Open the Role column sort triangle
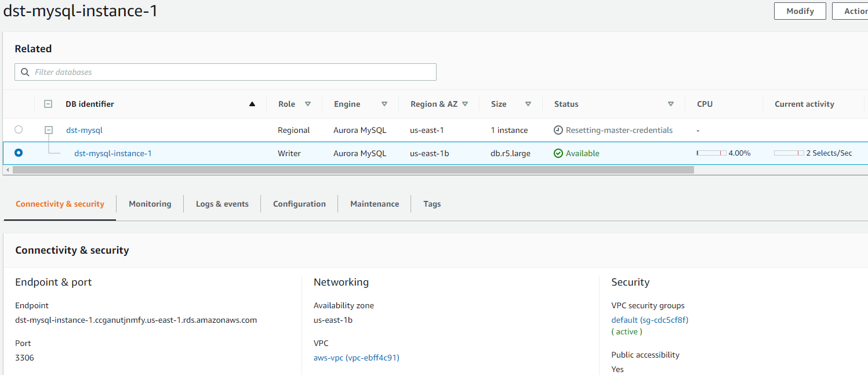The image size is (868, 375). [x=308, y=104]
